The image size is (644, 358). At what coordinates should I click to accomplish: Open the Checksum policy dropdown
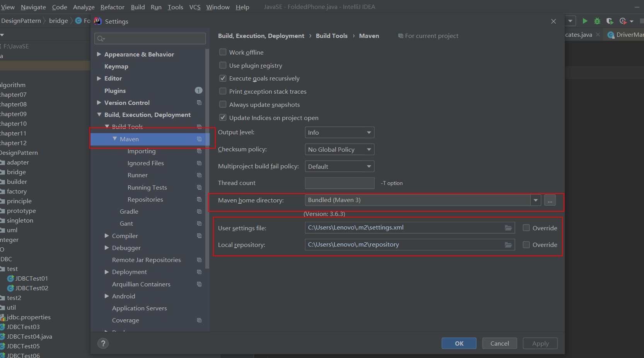339,149
